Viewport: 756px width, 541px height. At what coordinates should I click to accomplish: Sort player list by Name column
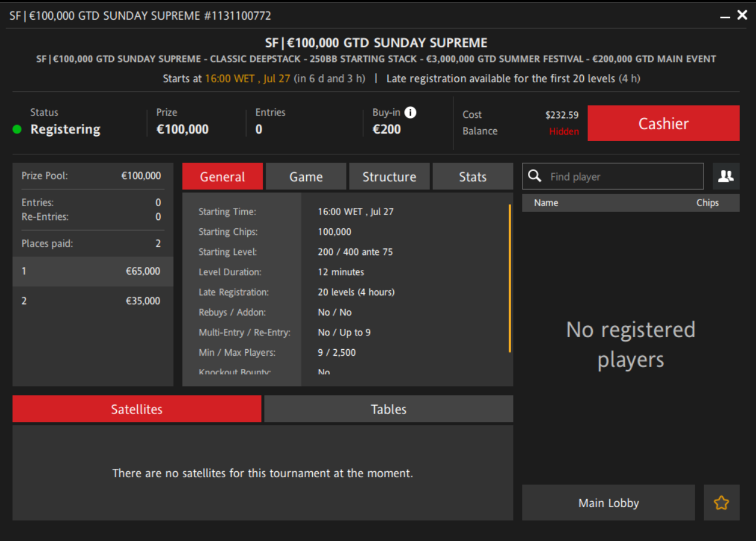pos(546,203)
